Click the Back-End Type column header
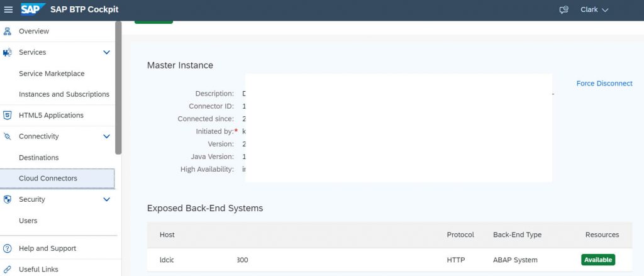The image size is (644, 276). click(x=517, y=235)
